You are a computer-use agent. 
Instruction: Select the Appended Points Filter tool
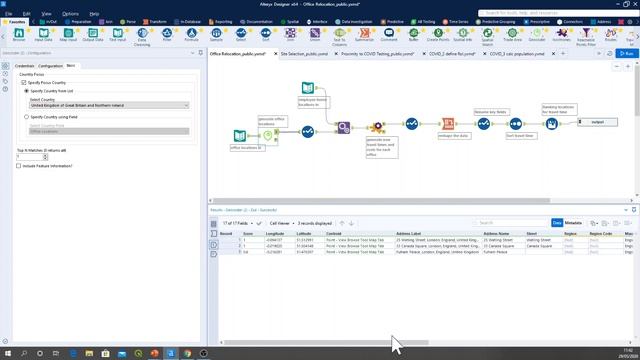586,36
